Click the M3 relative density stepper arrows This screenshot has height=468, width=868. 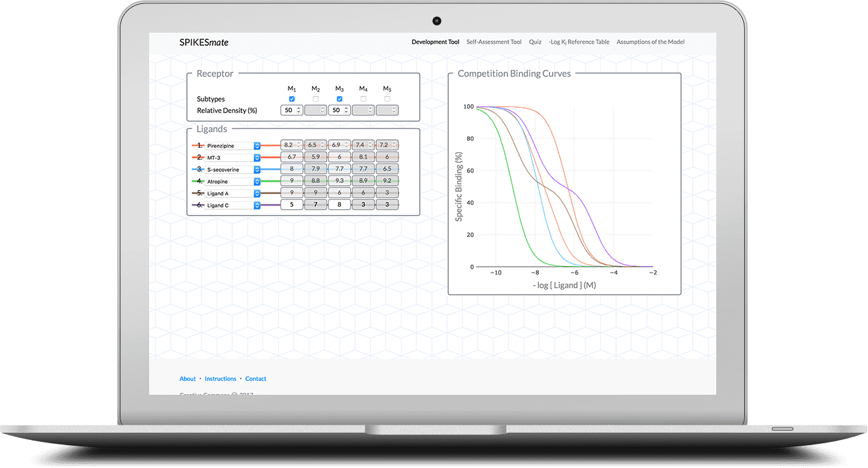[x=347, y=110]
